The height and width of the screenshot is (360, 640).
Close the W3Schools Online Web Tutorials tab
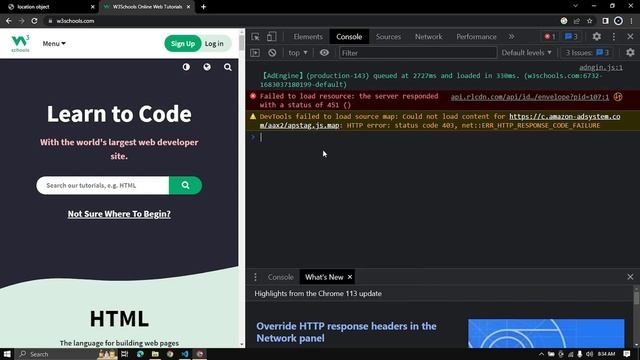point(188,7)
